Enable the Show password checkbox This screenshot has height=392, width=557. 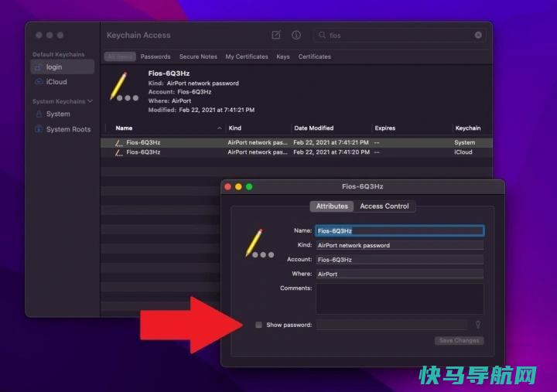(258, 325)
